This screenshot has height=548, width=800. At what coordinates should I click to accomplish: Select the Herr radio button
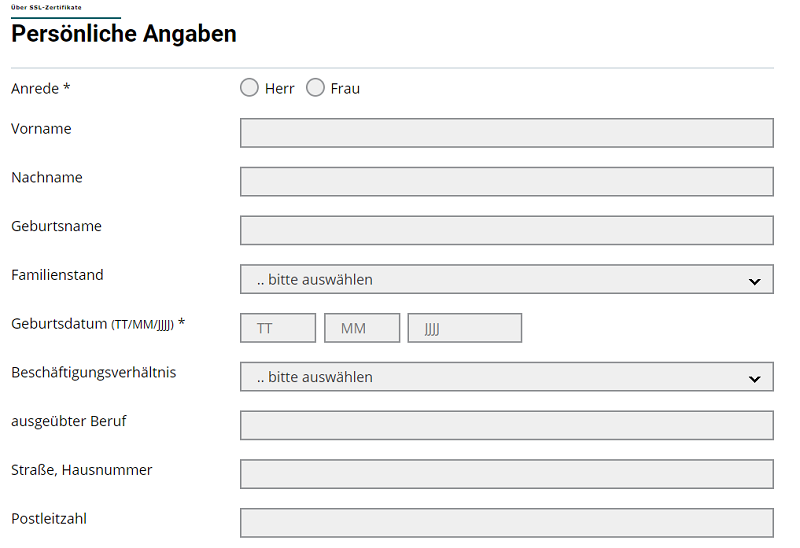pos(249,87)
